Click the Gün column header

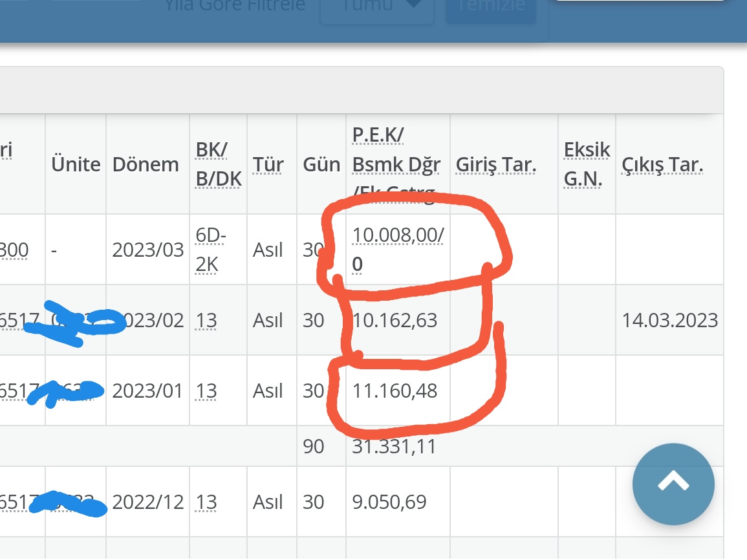click(x=321, y=165)
